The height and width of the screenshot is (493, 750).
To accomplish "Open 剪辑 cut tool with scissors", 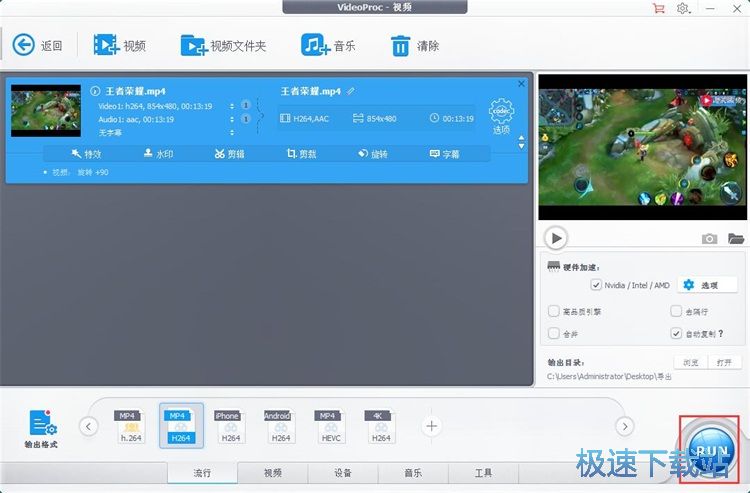I will [x=230, y=154].
